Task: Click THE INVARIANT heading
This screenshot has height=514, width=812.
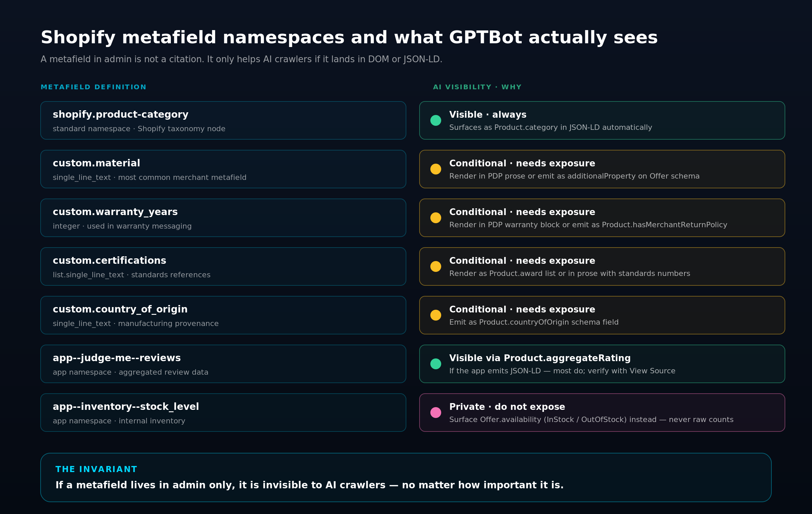Action: point(96,469)
